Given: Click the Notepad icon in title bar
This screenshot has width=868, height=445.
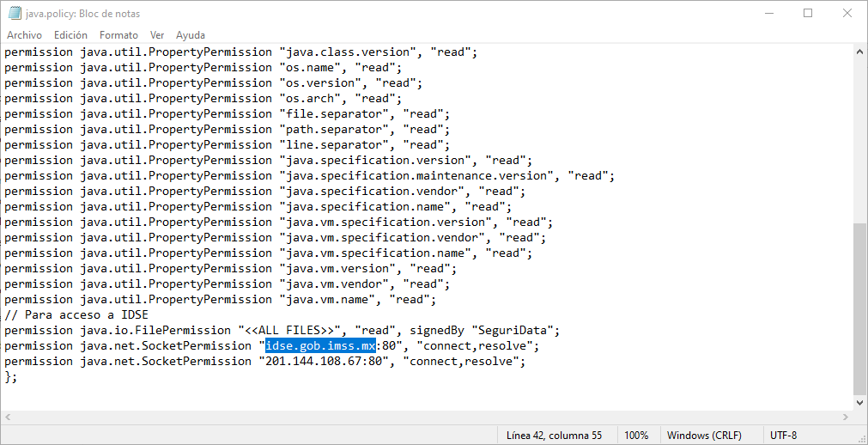Looking at the screenshot, I should 15,13.
